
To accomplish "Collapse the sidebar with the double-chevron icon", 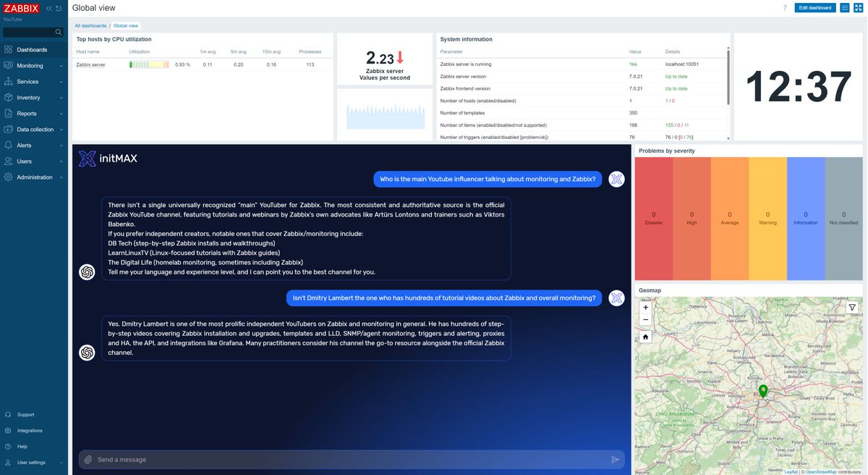I will (x=49, y=9).
